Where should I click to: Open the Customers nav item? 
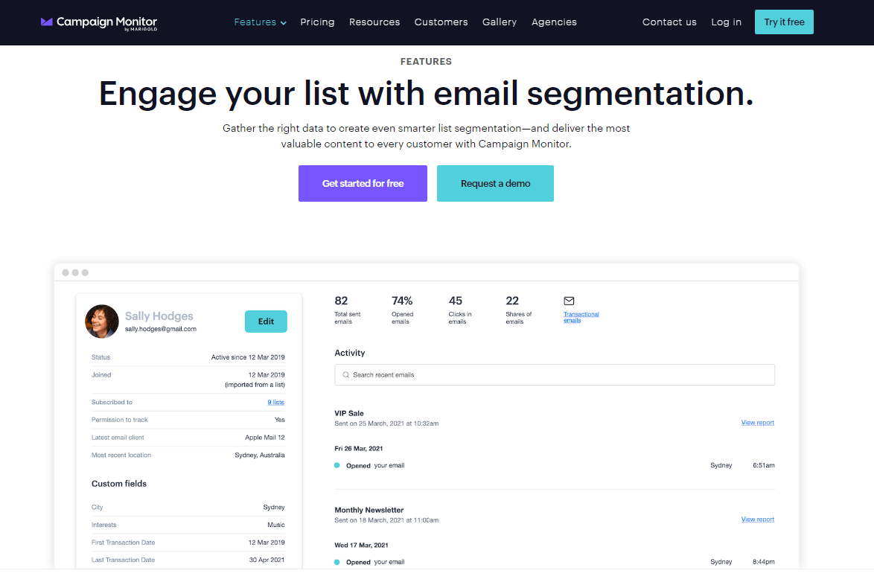(x=441, y=22)
